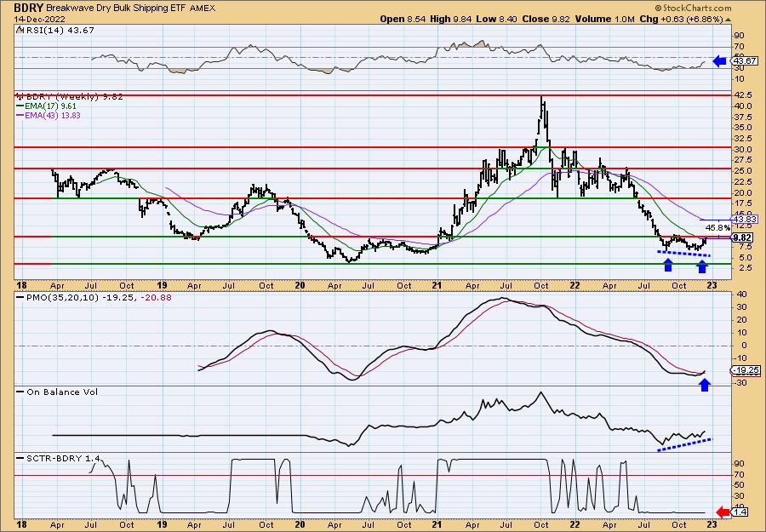Click the up triangle after the change percent
The width and height of the screenshot is (766, 532).
coord(728,20)
